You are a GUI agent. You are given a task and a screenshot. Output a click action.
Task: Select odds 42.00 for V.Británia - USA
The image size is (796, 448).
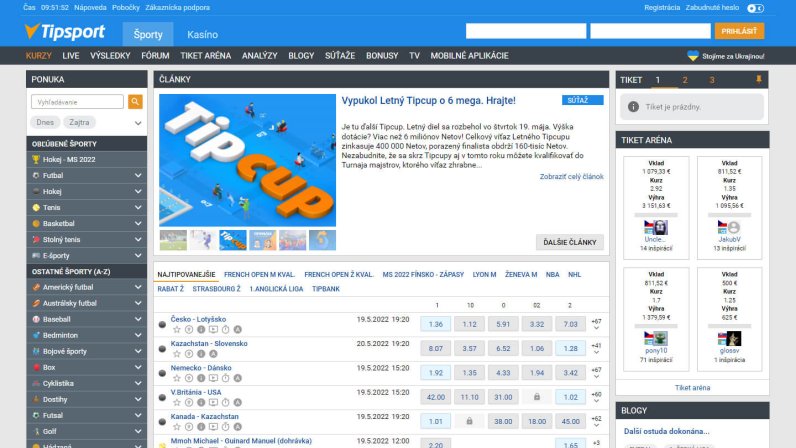pos(436,397)
